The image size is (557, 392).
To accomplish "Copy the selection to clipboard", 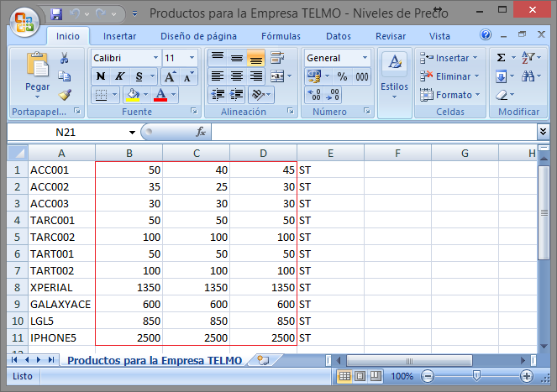I will 65,76.
